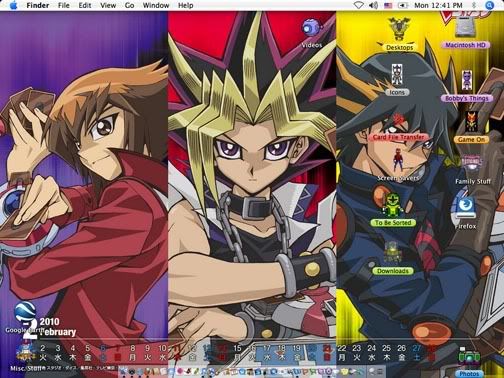Select the Macintosh HD drive icon
Image resolution: width=504 pixels, height=378 pixels.
pyautogui.click(x=465, y=27)
